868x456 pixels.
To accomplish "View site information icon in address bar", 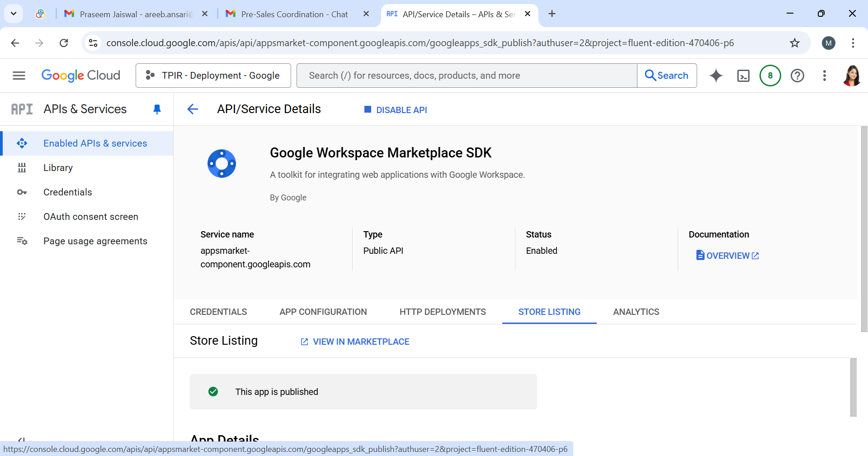I will pyautogui.click(x=93, y=43).
